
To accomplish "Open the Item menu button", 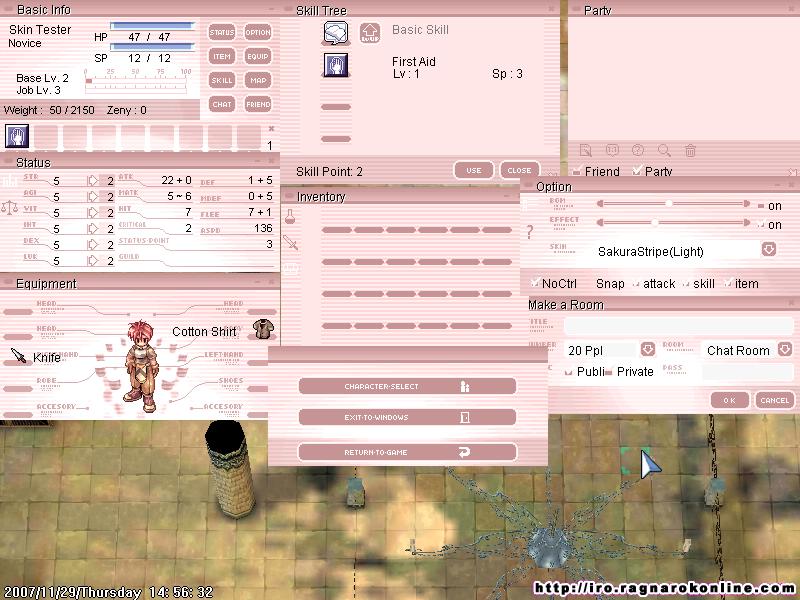I will (x=221, y=56).
